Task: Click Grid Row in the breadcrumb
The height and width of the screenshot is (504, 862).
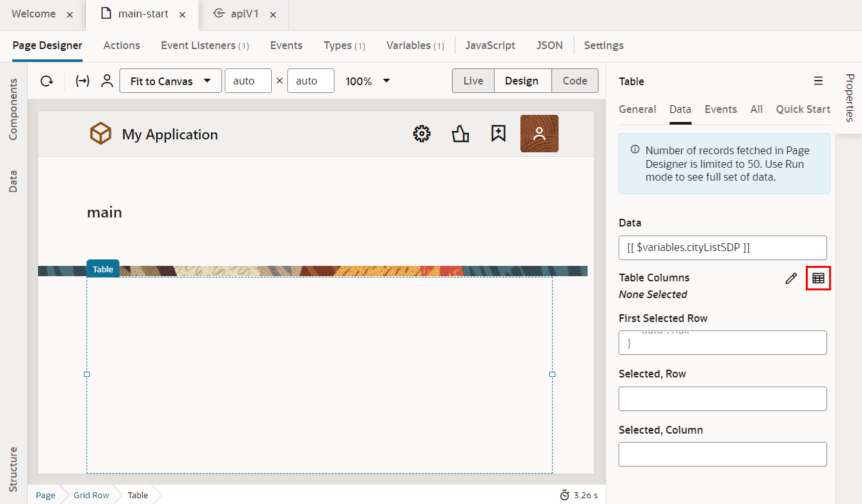Action: tap(91, 496)
